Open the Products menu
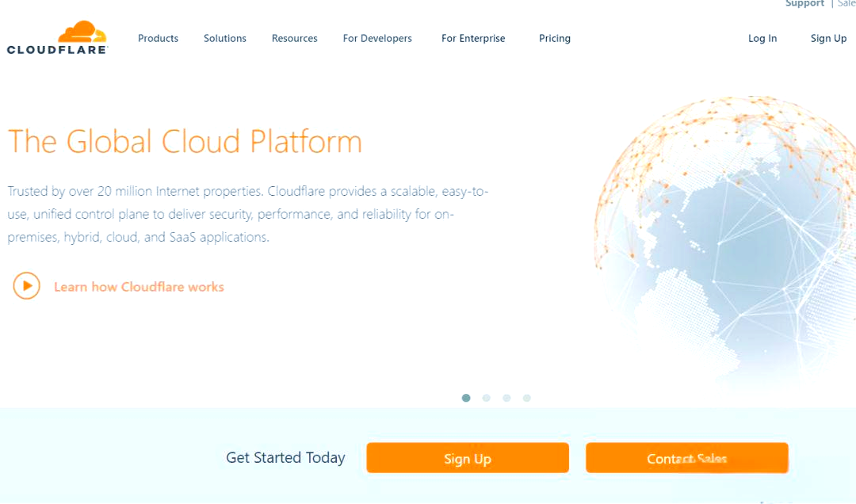The image size is (856, 504). tap(159, 38)
